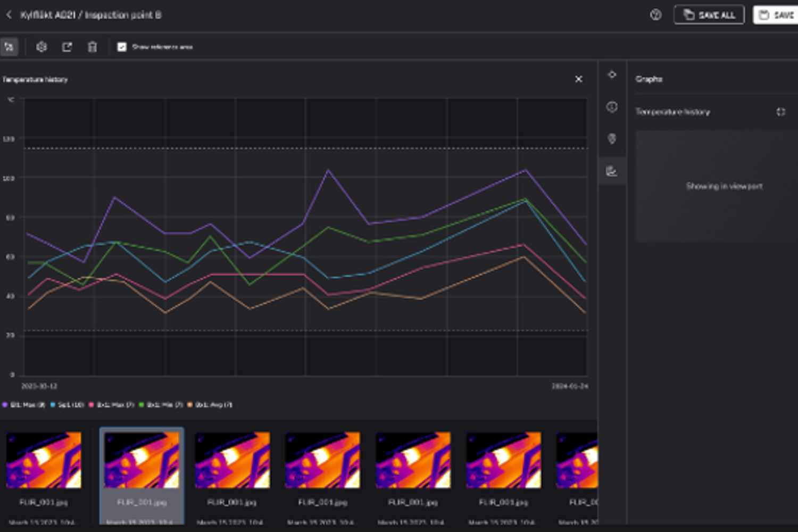
Task: Open the settings gear in the toolbar
Action: tap(41, 47)
